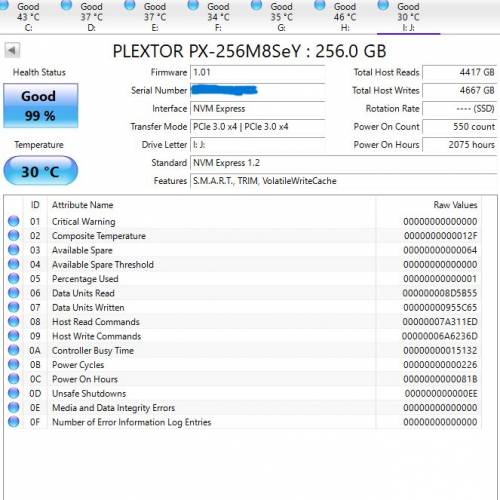Select the Host Read Commands attribute name

pos(96,322)
